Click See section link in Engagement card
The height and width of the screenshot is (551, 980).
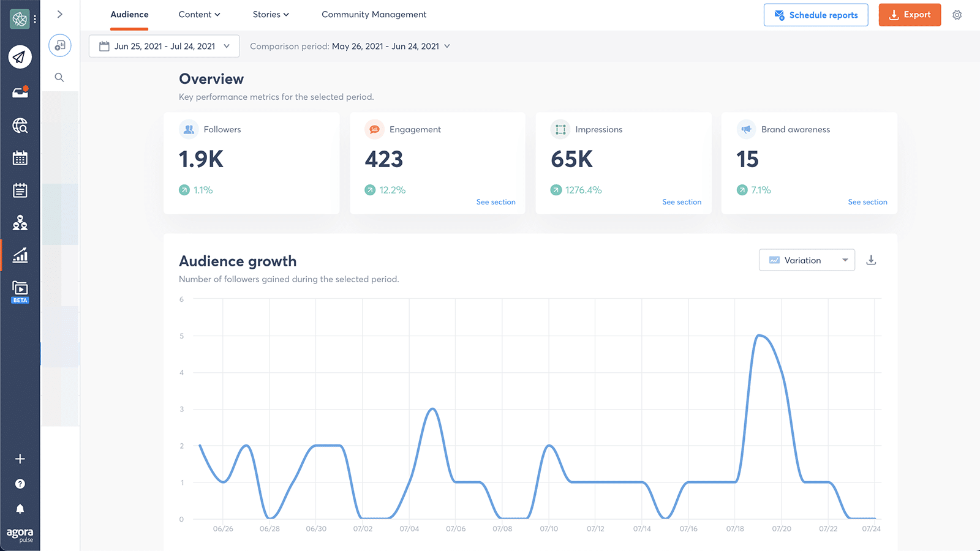coord(496,202)
